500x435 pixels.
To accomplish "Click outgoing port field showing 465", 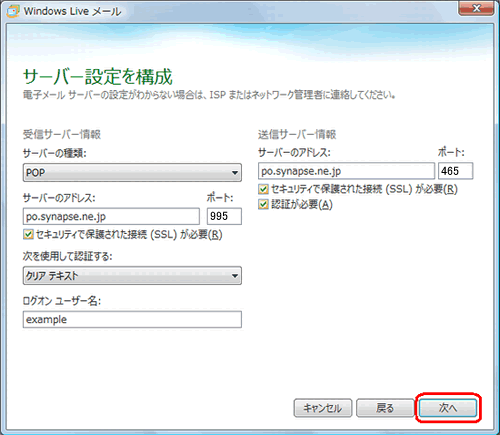I will click(455, 171).
